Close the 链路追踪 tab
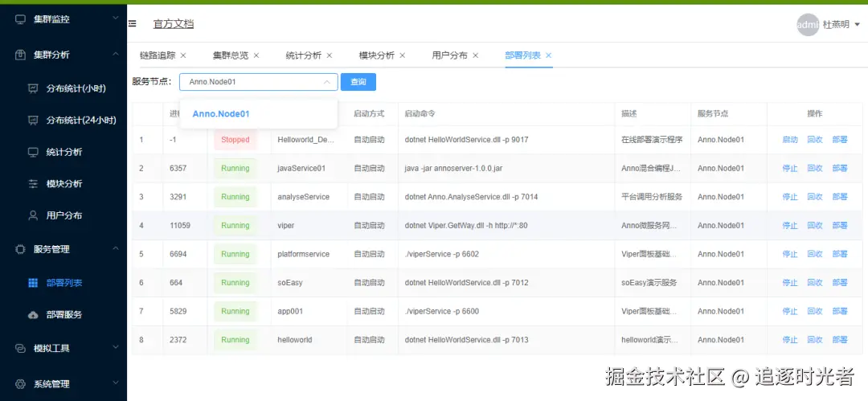868x401 pixels. (183, 55)
